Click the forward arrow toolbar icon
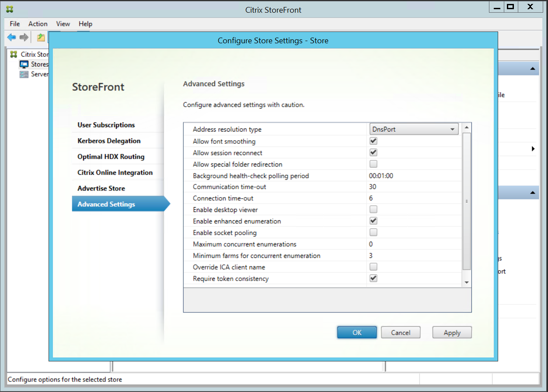This screenshot has width=548, height=392. [24, 38]
